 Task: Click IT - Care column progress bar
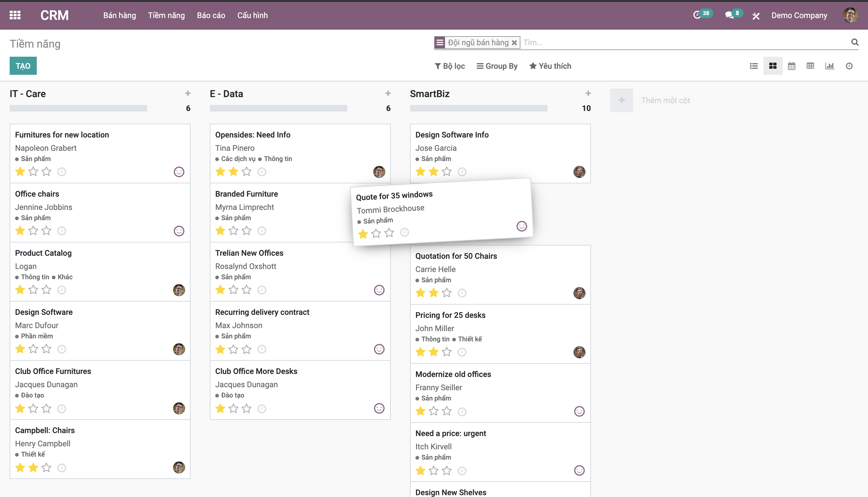click(x=78, y=108)
